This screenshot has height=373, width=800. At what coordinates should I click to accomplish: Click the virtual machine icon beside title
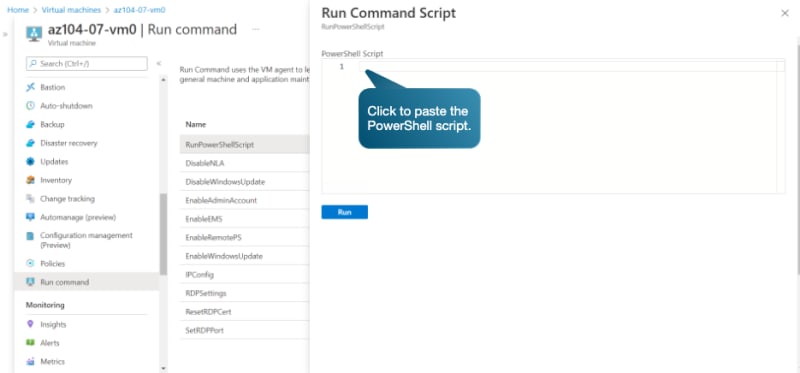(34, 35)
